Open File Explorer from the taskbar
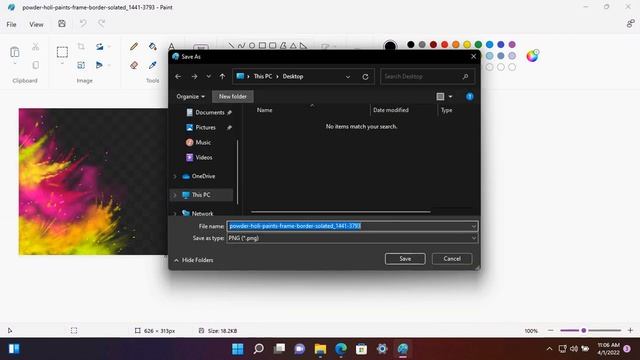The image size is (640, 360). (320, 349)
